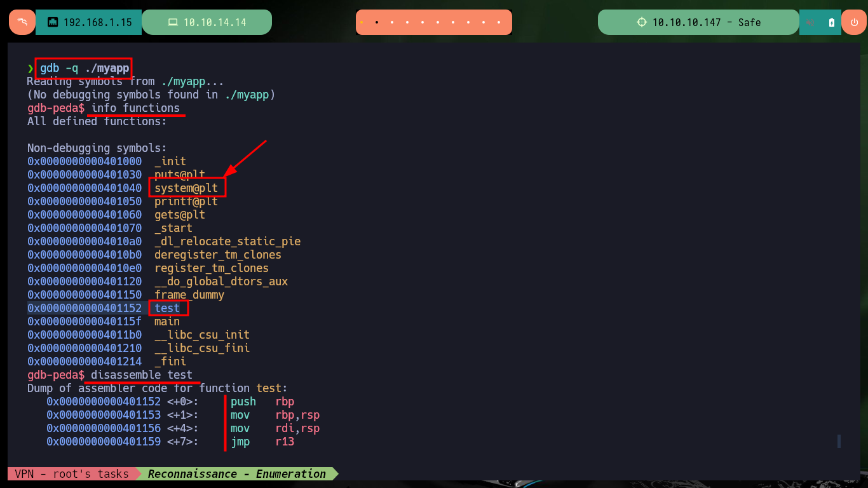Click the '_fini' function name
Viewport: 868px width, 488px height.
click(x=170, y=362)
